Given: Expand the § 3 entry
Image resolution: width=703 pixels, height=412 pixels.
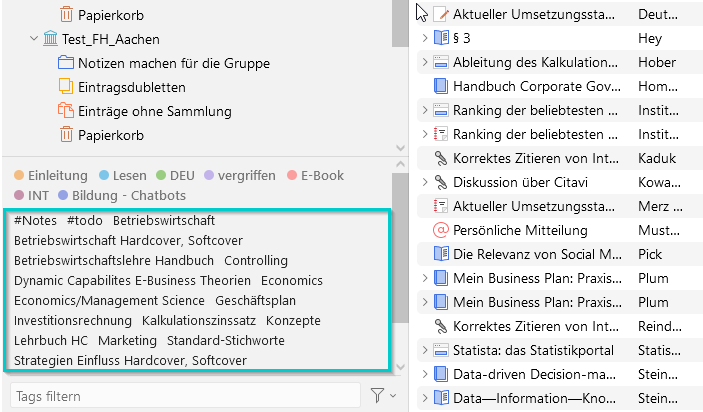Looking at the screenshot, I should 425,38.
